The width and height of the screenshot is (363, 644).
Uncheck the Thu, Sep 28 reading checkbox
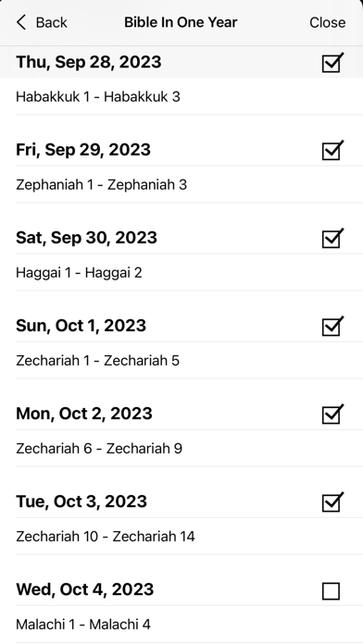(332, 63)
